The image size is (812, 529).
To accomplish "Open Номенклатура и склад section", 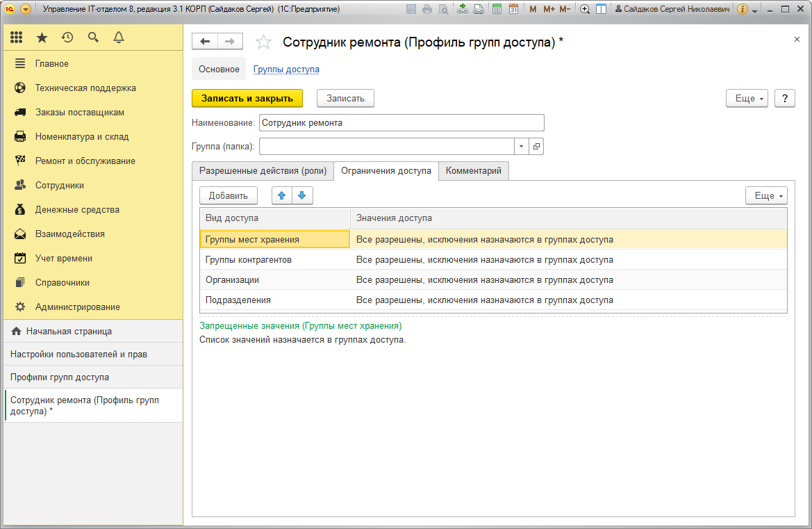I will coord(93,137).
